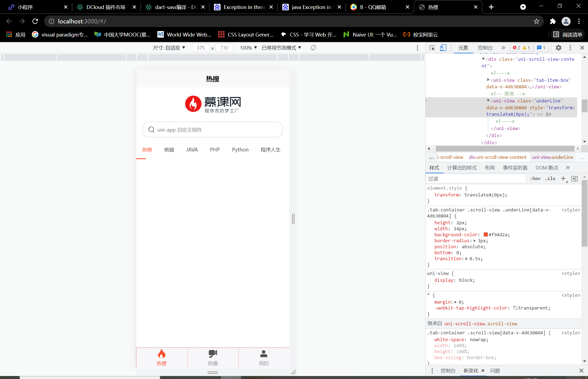Close the 新变化 drawer tab
This screenshot has height=379, width=588.
[x=483, y=371]
